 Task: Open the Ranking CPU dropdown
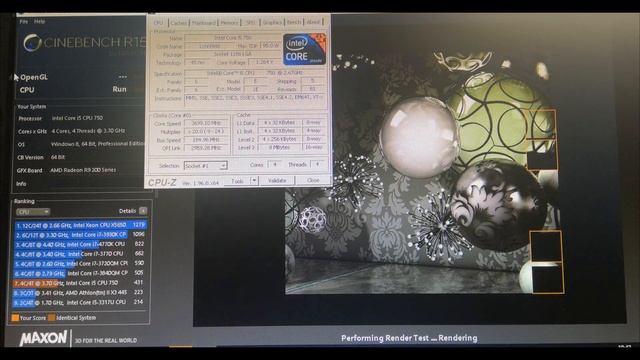[33, 212]
